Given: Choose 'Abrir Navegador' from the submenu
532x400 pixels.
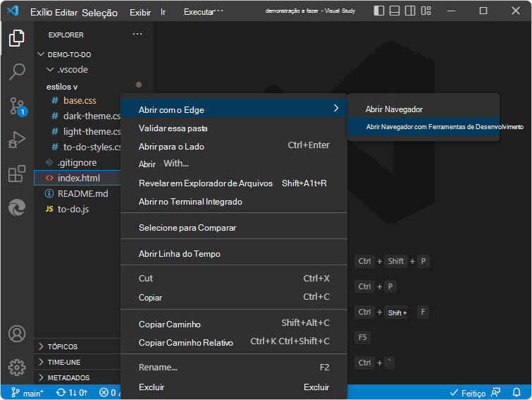Looking at the screenshot, I should point(394,109).
